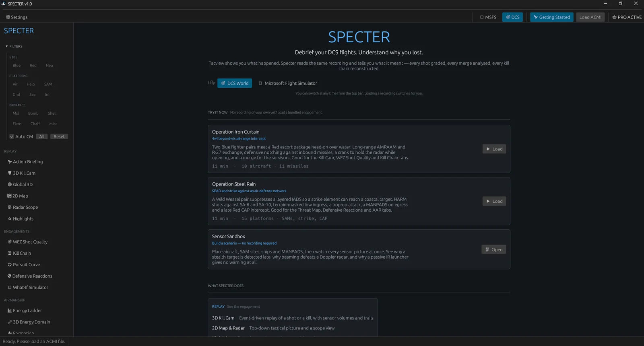The image size is (644, 346).
Task: Click the 3D Kill Cam feature description row
Action: coord(293,318)
